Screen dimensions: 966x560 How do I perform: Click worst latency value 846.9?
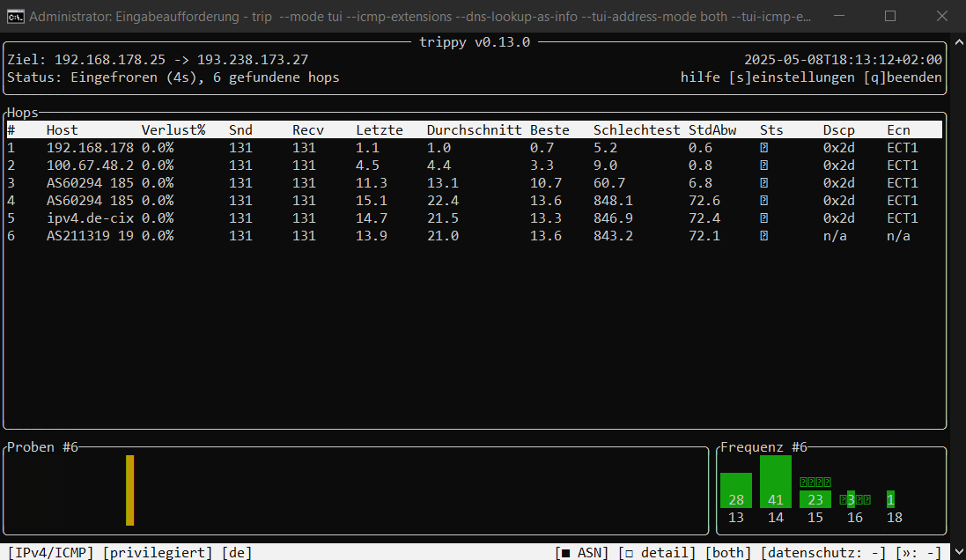[x=613, y=218]
